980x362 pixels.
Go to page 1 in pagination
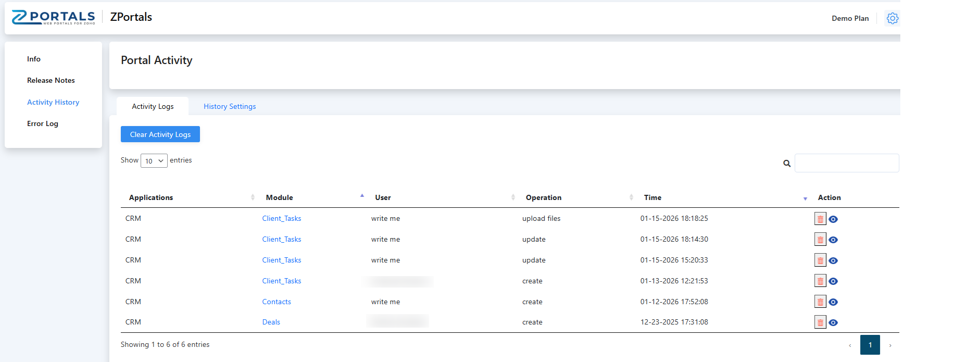point(870,345)
